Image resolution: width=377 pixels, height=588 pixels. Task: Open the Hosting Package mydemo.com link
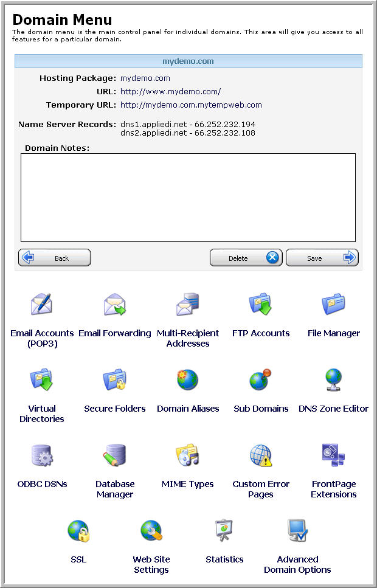tap(145, 78)
